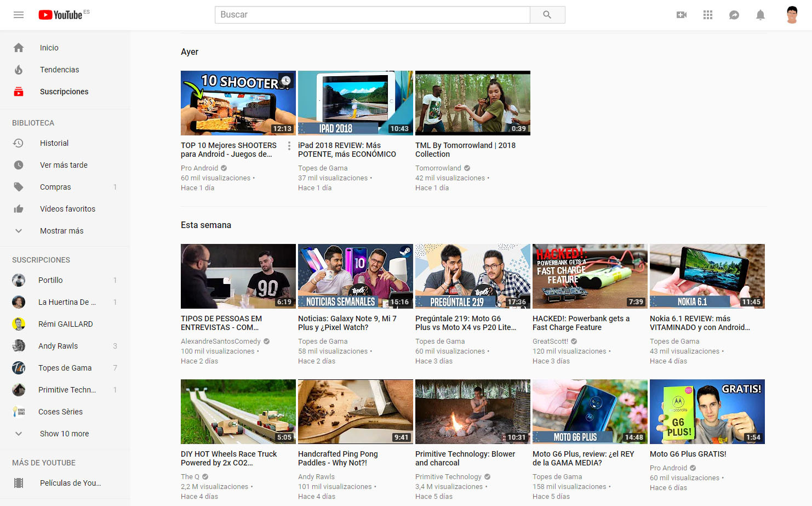Screen dimensions: 812x506
Task: Open the notifications bell
Action: tap(760, 15)
